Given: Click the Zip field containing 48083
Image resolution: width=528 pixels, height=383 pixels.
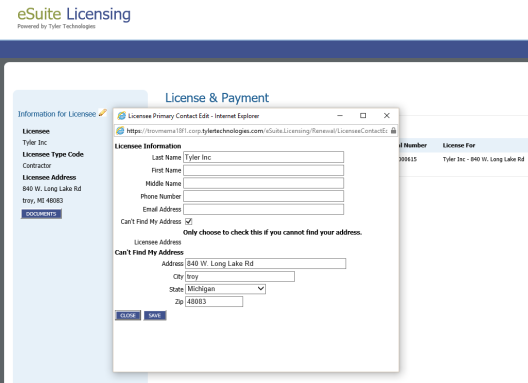Looking at the screenshot, I should (x=214, y=301).
